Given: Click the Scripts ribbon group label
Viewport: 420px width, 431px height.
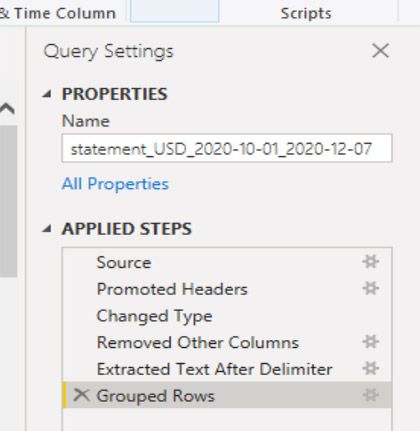Looking at the screenshot, I should 306,13.
